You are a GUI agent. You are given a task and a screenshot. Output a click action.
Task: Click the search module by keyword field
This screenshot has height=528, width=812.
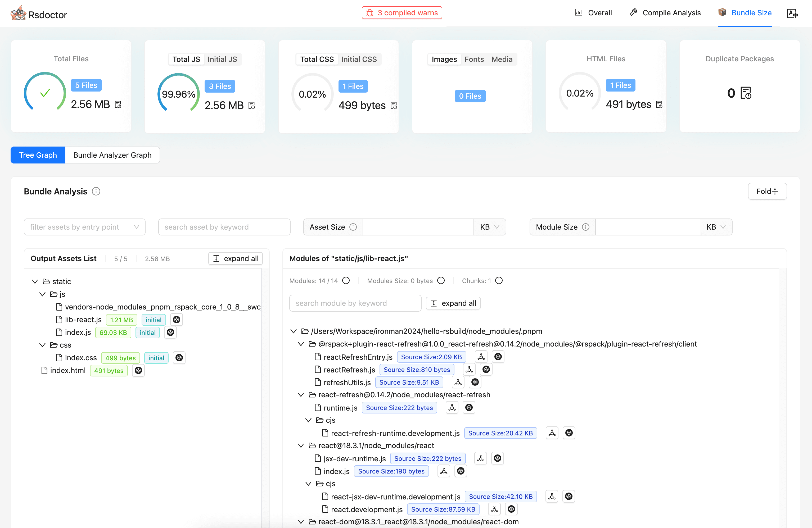pos(355,303)
